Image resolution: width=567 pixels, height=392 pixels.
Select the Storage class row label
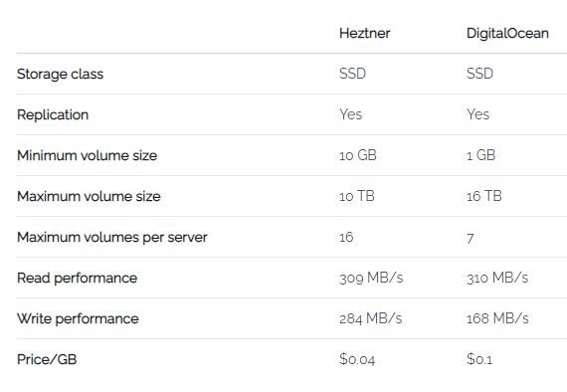click(60, 74)
